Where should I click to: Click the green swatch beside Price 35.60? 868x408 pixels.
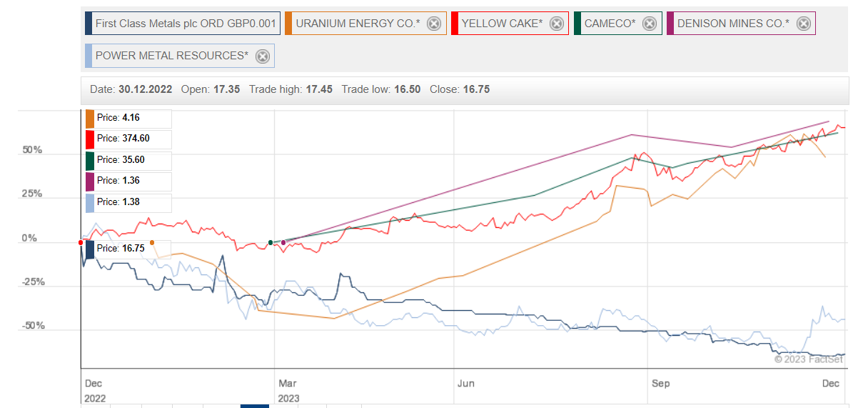coord(90,160)
